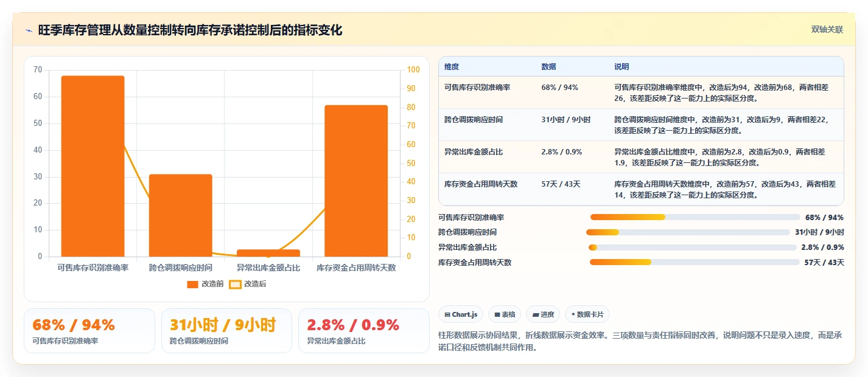Screen dimensions: 868x377
Task: Open the 68% / 94% data card
Action: (x=89, y=331)
